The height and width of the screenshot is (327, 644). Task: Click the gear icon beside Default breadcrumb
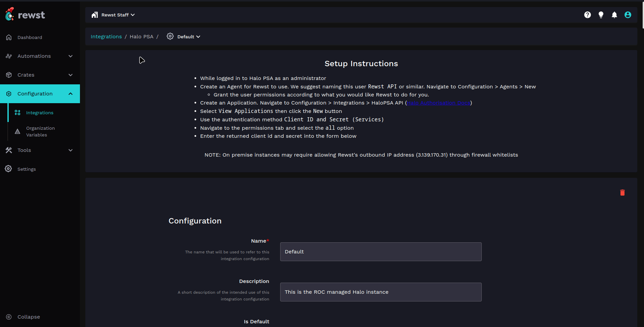coord(170,36)
